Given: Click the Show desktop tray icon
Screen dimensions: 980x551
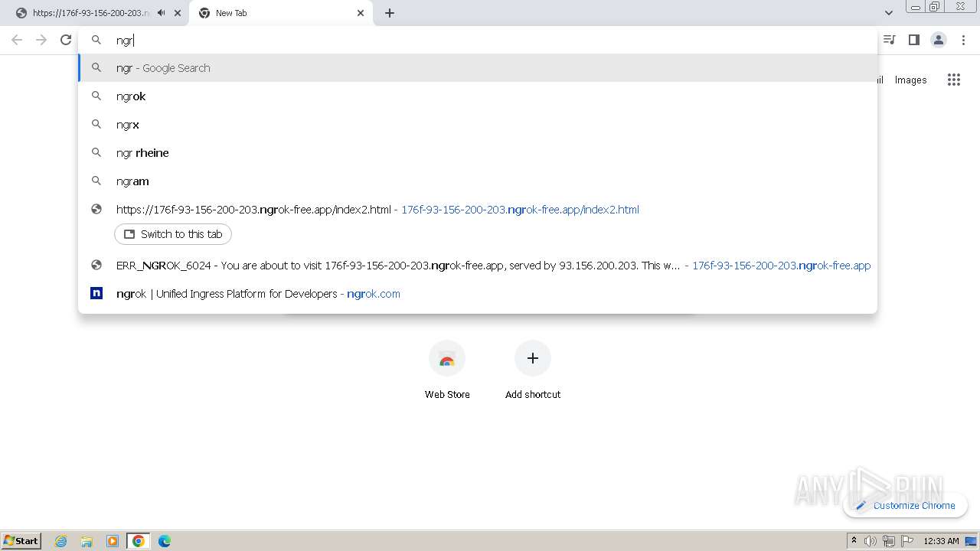Looking at the screenshot, I should click(971, 541).
